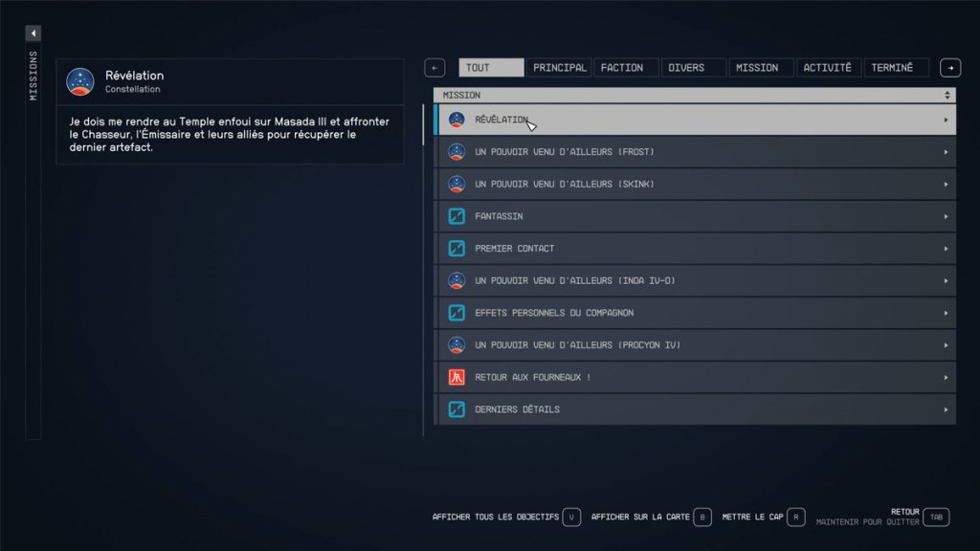This screenshot has width=980, height=551.
Task: Click the activity icon beside Derniers Détails
Action: tap(455, 408)
